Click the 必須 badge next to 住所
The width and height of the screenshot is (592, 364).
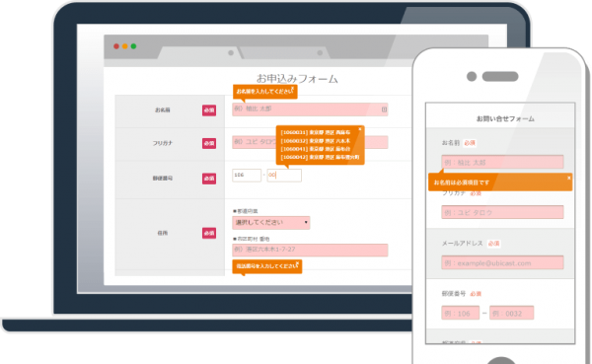pyautogui.click(x=209, y=233)
